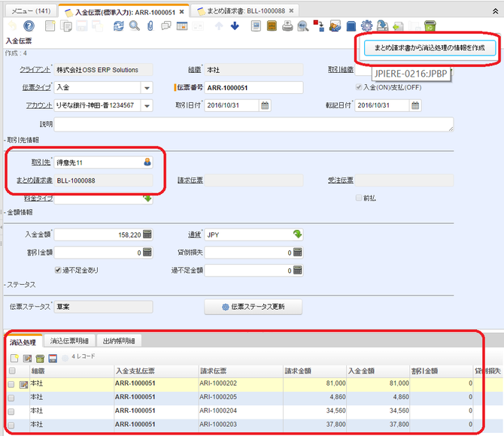Click the Zoom Across icon
504x436 pixels.
[x=303, y=26]
